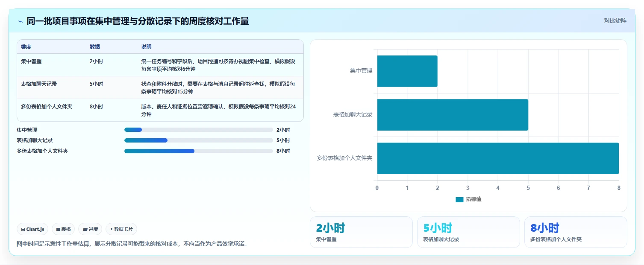644x265 pixels.
Task: Click the 表格加聊天记录 progress bar
Action: pos(198,140)
